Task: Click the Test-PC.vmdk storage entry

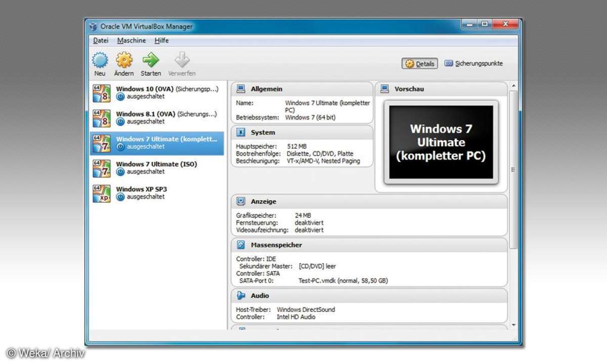Action: point(343,281)
